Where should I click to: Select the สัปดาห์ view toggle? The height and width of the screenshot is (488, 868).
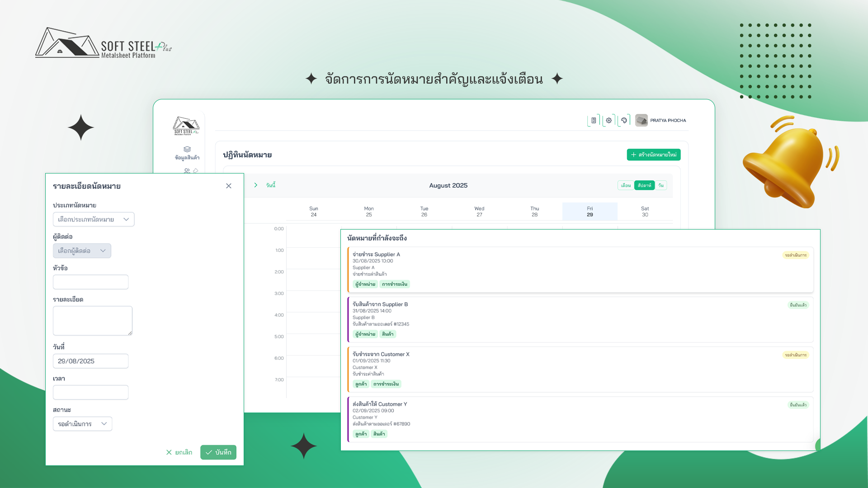644,185
